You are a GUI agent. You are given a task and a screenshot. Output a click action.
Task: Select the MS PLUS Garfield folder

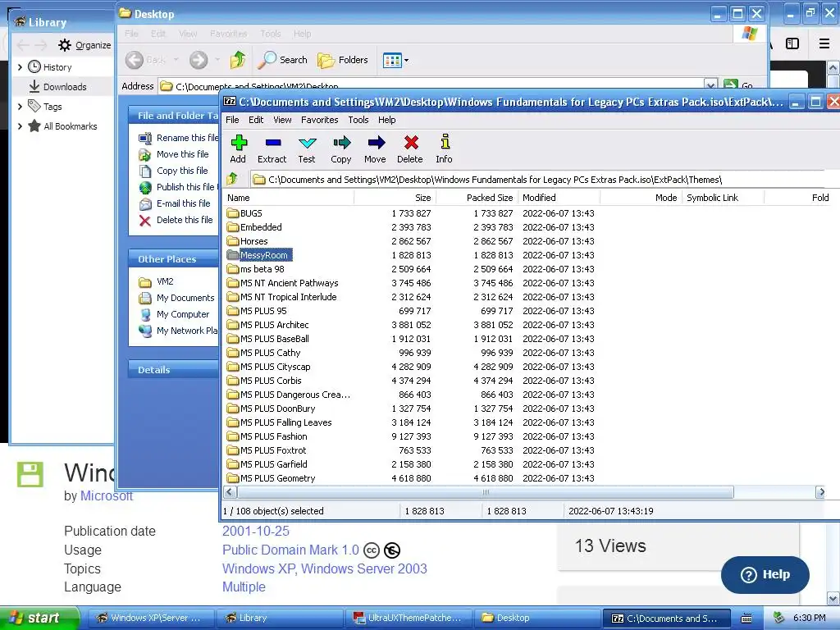(x=273, y=464)
